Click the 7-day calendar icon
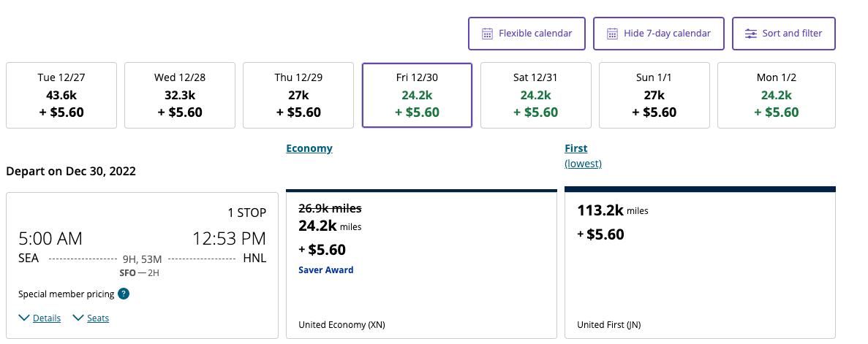The width and height of the screenshot is (868, 344). (613, 34)
